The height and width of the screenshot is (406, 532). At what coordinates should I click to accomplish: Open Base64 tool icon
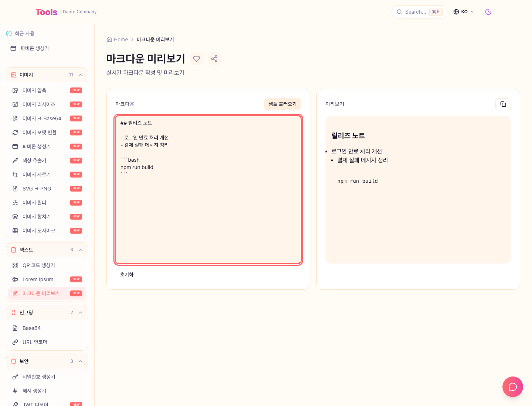pos(15,328)
